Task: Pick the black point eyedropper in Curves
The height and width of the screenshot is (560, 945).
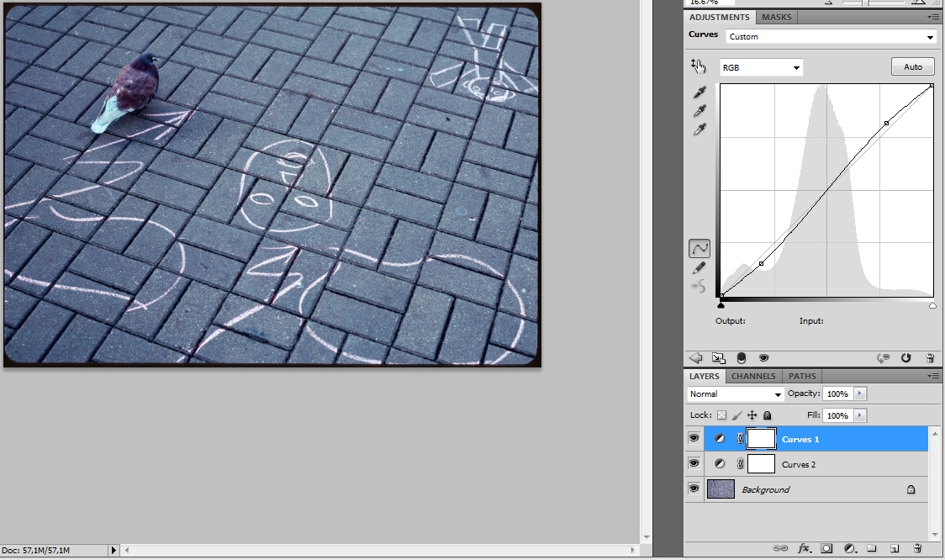Action: (699, 92)
